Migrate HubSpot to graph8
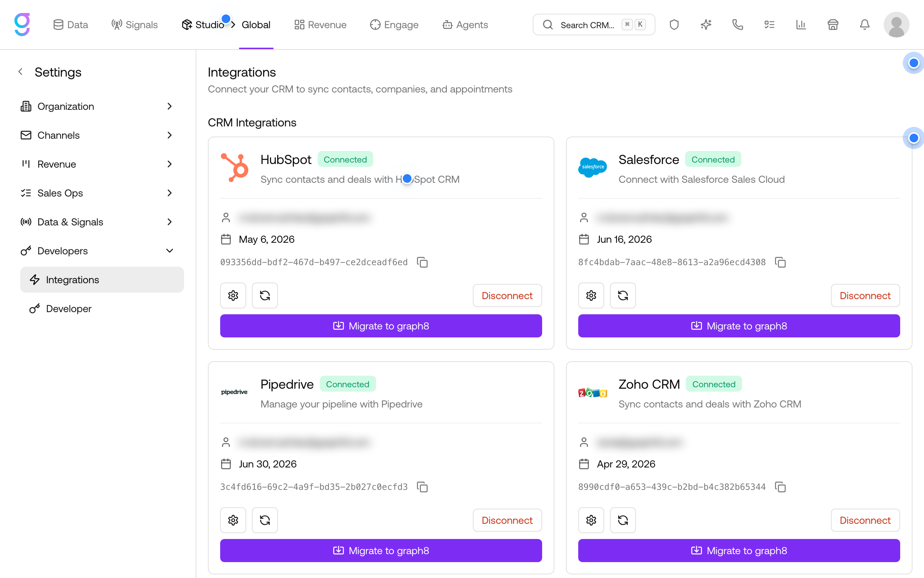Screen dimensions: 924x578 [x=381, y=326]
